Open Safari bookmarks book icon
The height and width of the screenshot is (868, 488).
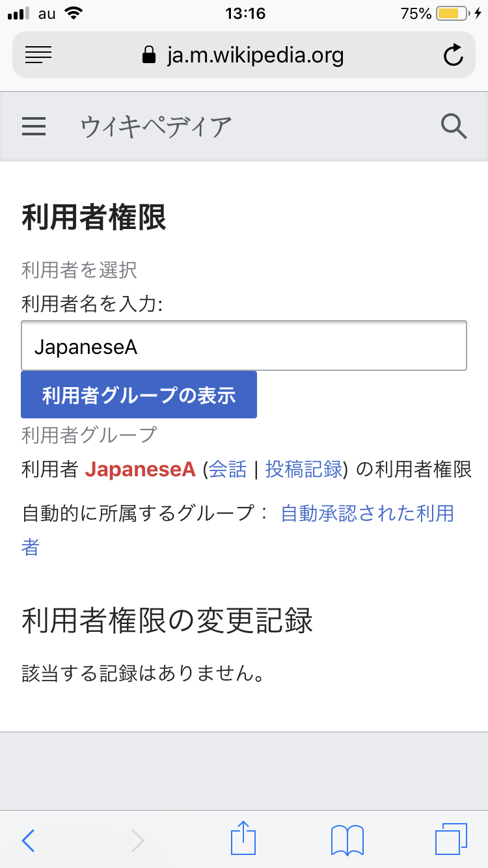pos(347,840)
